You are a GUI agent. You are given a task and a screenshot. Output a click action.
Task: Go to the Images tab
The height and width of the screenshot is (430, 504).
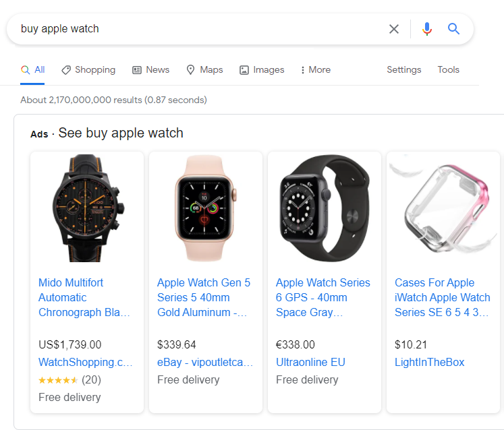262,70
